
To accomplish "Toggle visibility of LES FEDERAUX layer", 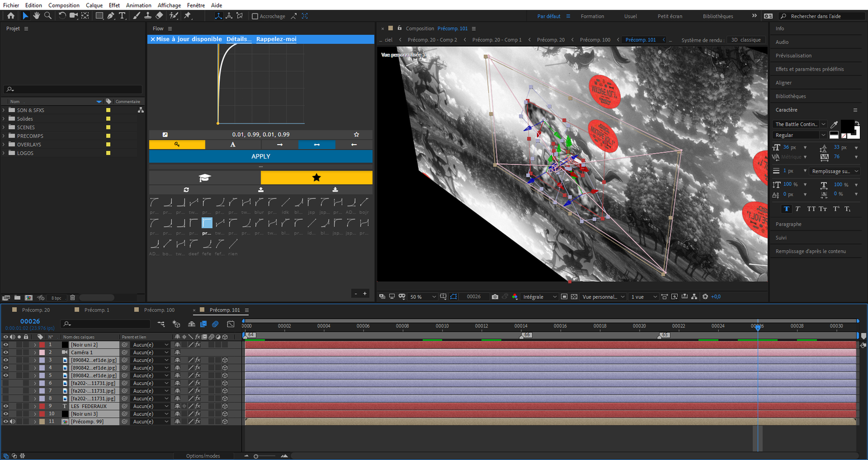I will click(6, 406).
